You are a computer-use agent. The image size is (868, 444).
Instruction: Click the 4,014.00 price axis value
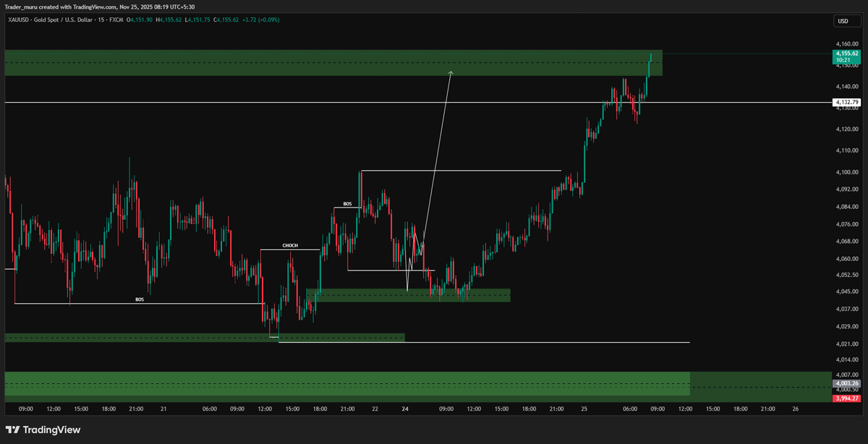(x=846, y=359)
